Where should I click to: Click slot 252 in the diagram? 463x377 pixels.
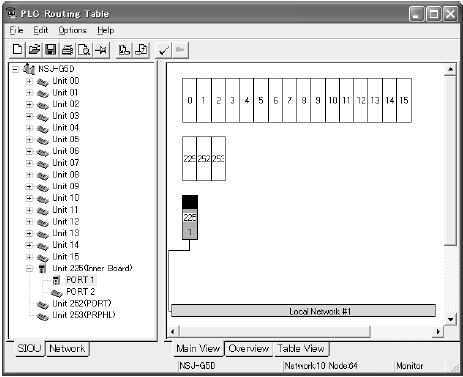click(x=204, y=159)
